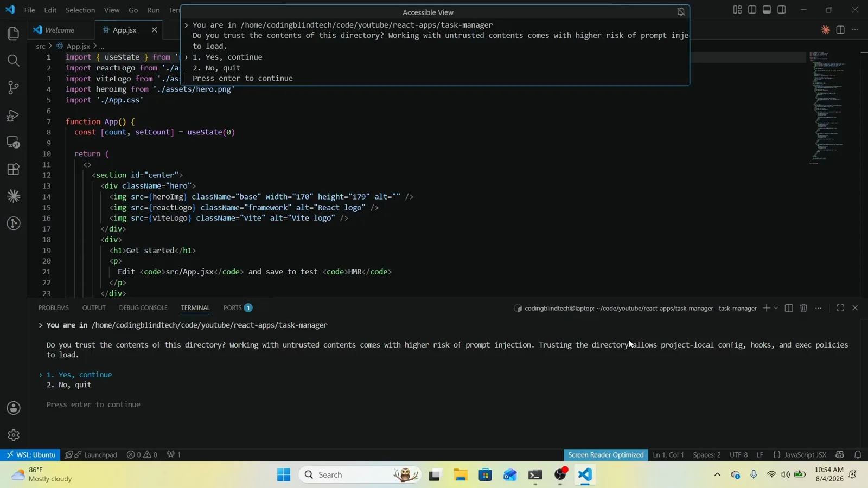868x488 pixels.
Task: Open the Search view in activity bar
Action: (x=14, y=61)
